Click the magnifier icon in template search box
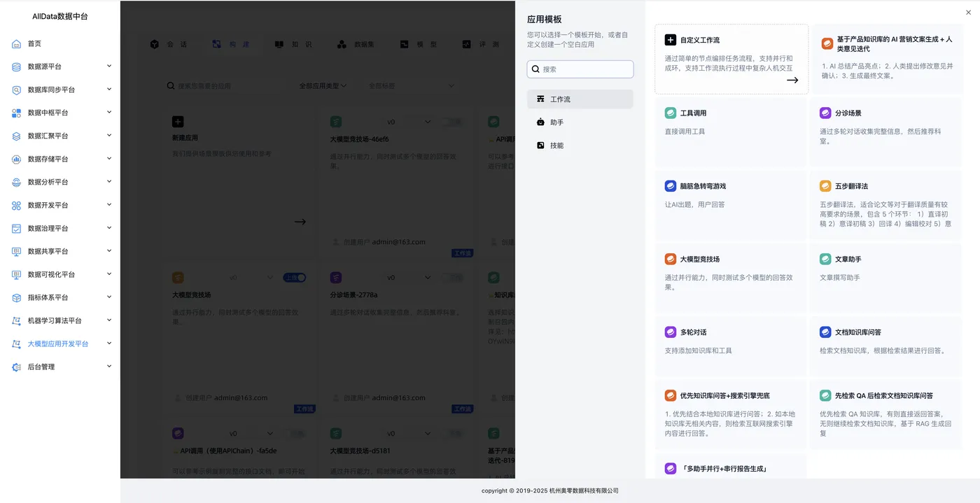The height and width of the screenshot is (503, 980). 535,69
